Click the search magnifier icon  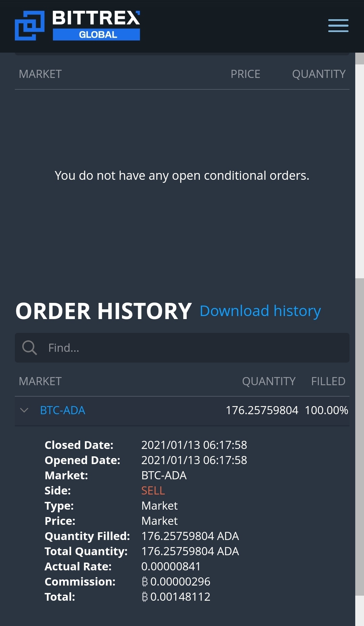(x=29, y=348)
